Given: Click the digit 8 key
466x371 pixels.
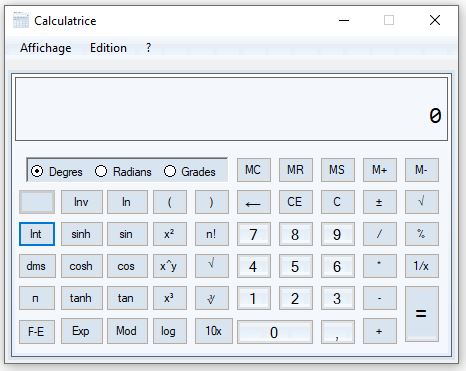Looking at the screenshot, I should [296, 234].
